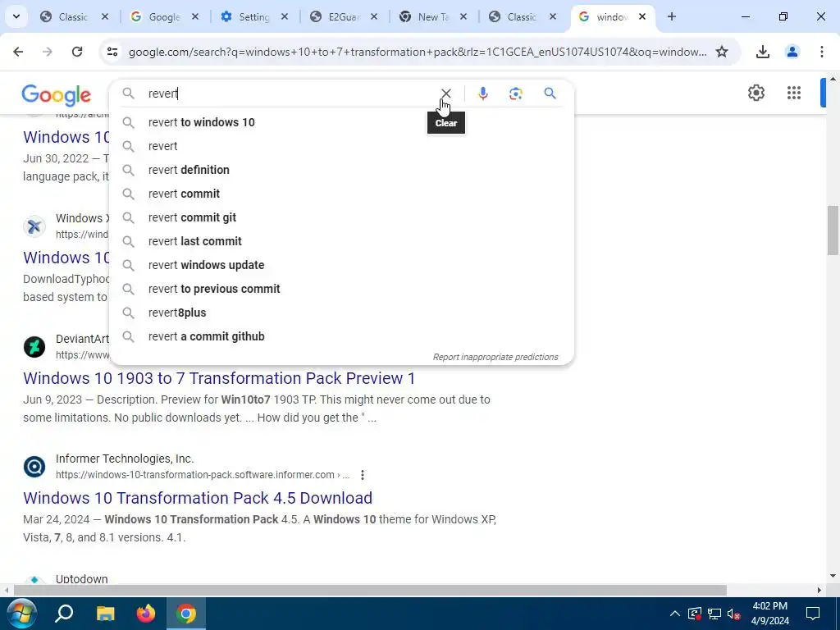
Task: Select suggestion 'revert to windows 10'
Action: point(341,122)
